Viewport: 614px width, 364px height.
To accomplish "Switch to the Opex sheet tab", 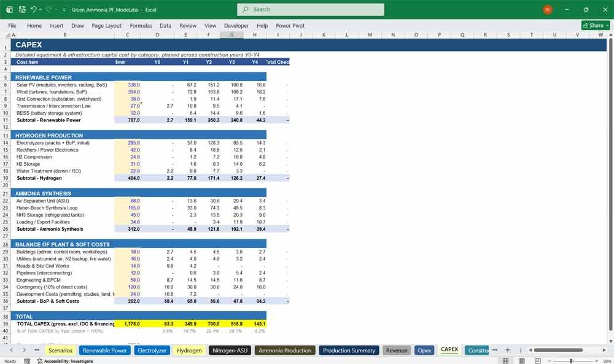I will coord(424,350).
